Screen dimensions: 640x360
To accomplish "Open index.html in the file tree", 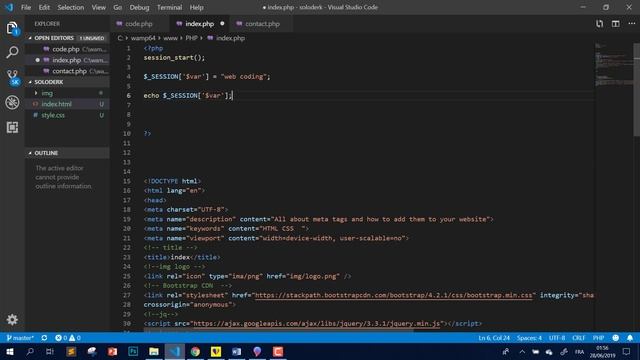I will [x=67, y=104].
